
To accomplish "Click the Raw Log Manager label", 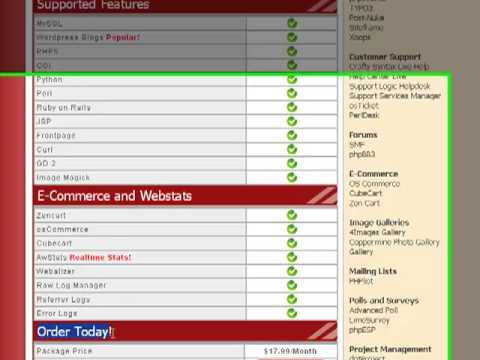I will coord(71,285).
